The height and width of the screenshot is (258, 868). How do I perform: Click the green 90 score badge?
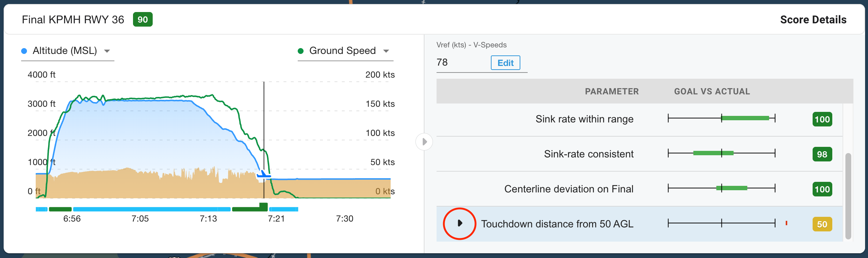click(142, 19)
